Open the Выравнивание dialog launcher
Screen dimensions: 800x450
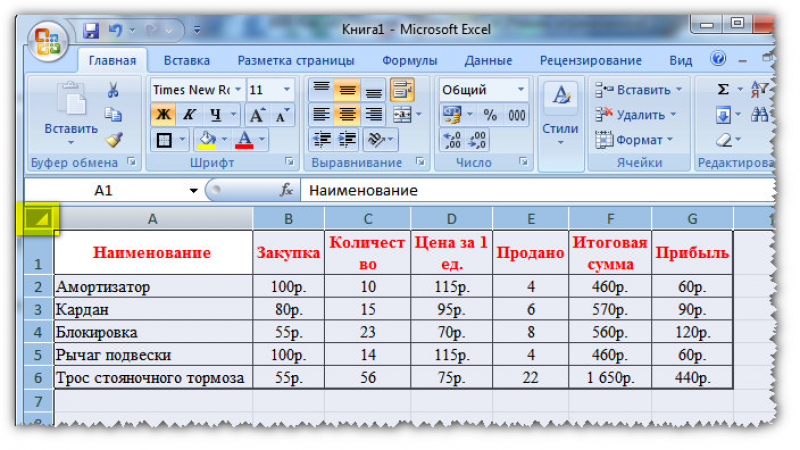(420, 162)
